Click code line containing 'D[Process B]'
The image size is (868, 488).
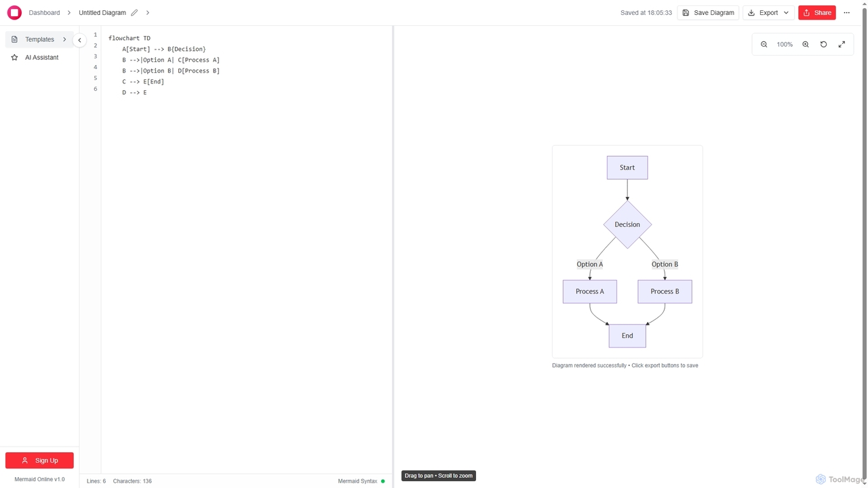tap(171, 70)
